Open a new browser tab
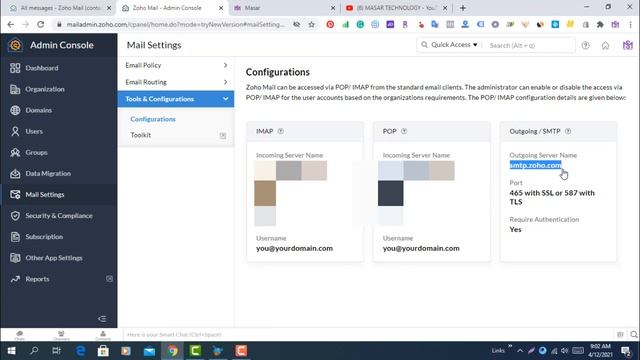Viewport: 640px width, 360px height. [x=463, y=8]
